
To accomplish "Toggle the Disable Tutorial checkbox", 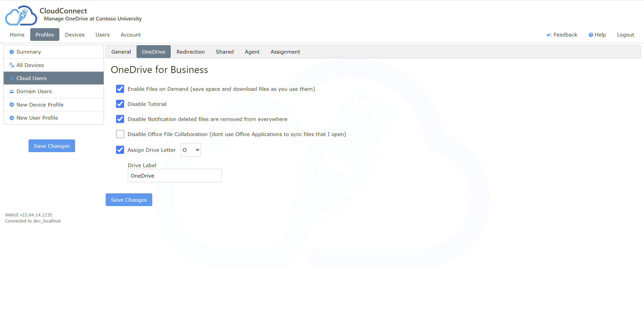I will tap(120, 104).
